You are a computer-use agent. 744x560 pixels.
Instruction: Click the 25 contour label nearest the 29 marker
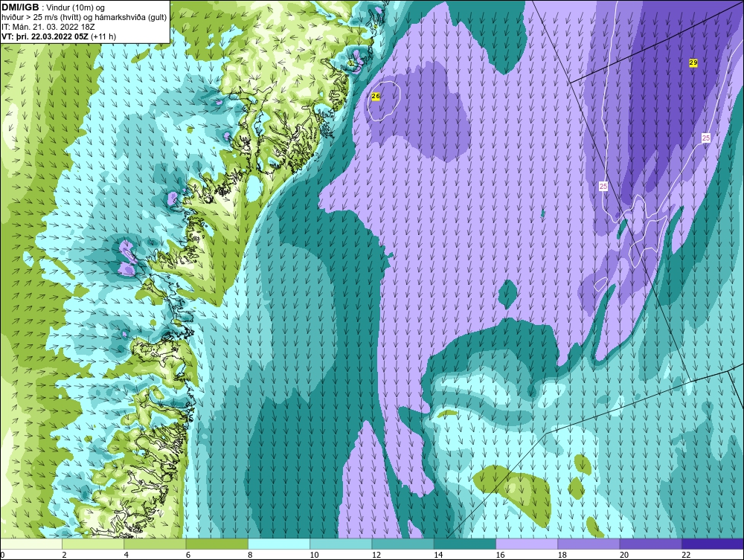[x=706, y=138]
